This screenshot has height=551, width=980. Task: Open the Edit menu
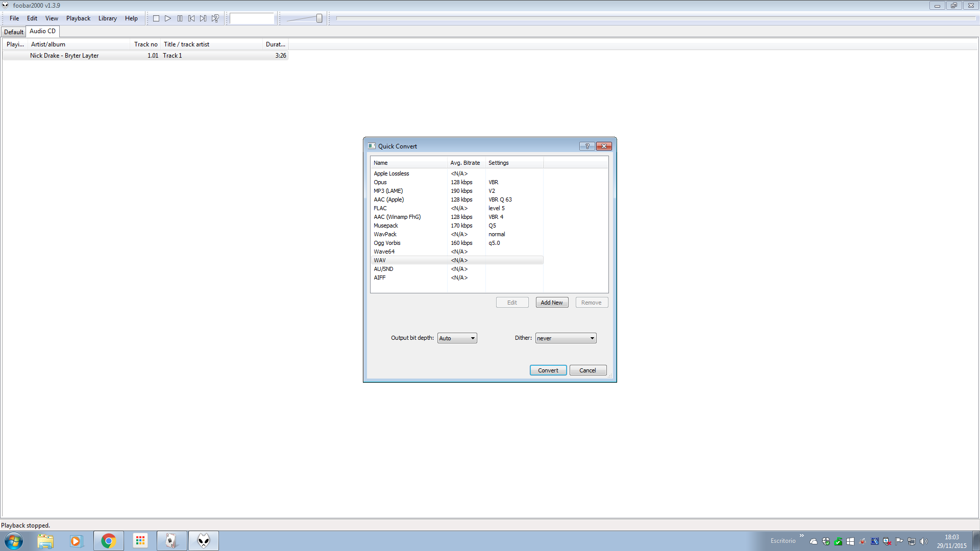[32, 18]
